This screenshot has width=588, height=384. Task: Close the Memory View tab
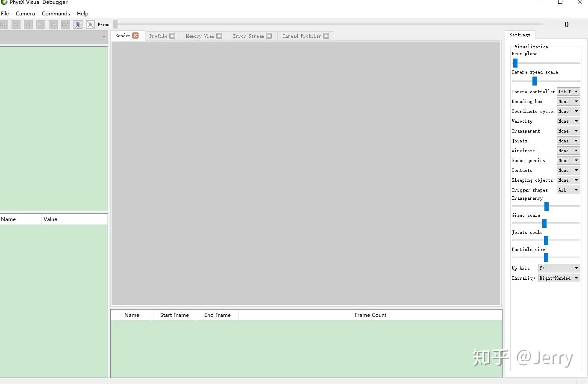[219, 36]
